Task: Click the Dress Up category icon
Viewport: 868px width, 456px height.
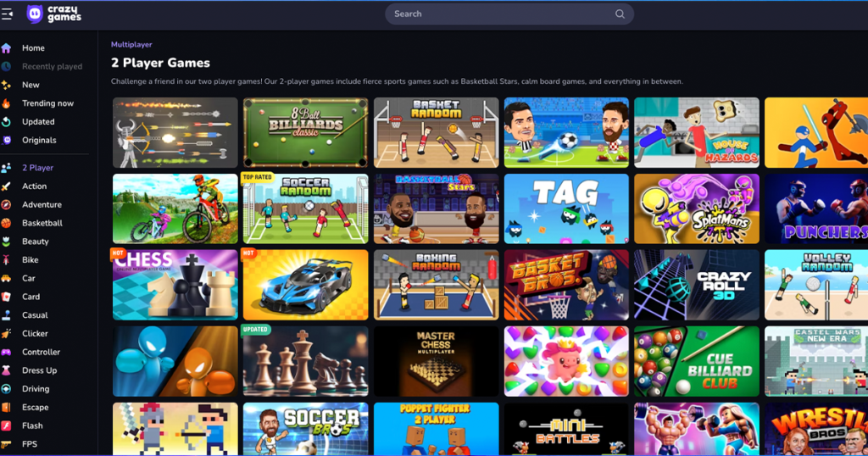Action: tap(6, 370)
